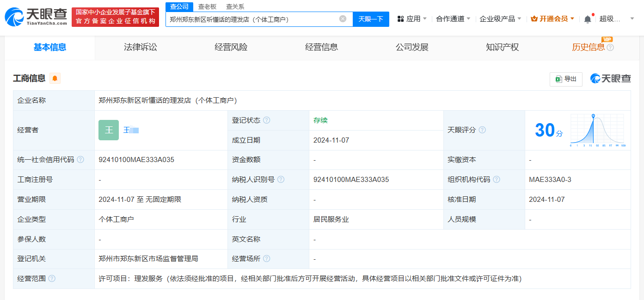Open the 开通会员 membership dropdown
644x300 pixels.
552,19
